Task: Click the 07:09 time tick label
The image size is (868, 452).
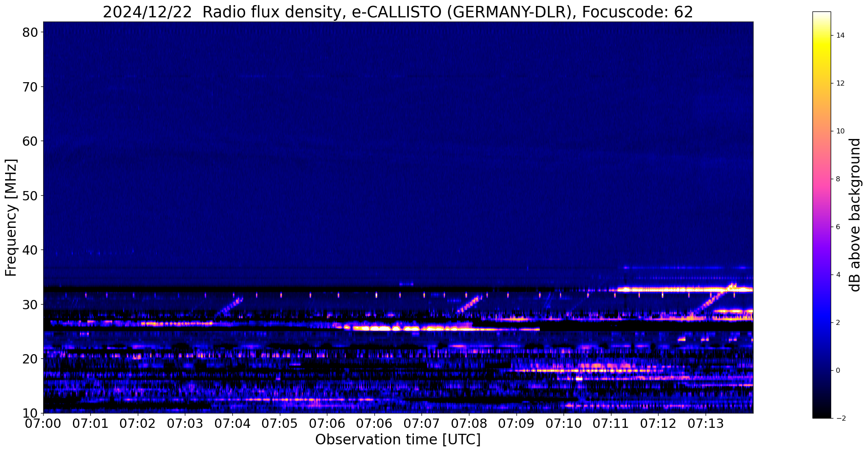Action: pyautogui.click(x=516, y=423)
